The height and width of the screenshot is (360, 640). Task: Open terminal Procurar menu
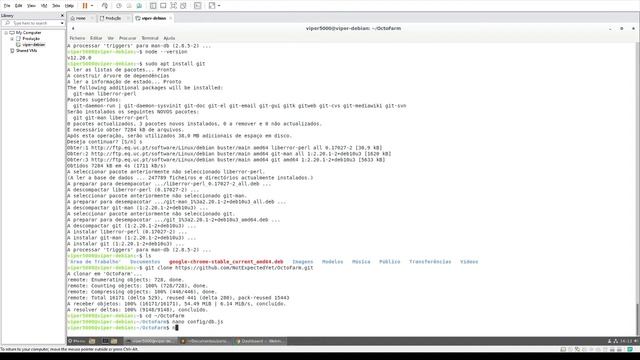coord(127,38)
